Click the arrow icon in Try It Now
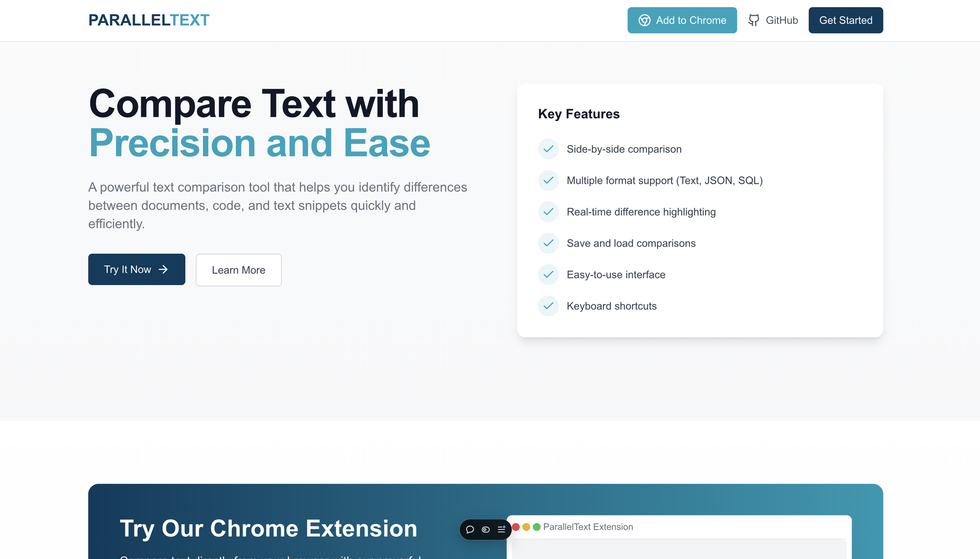This screenshot has width=980, height=559. pos(163,269)
